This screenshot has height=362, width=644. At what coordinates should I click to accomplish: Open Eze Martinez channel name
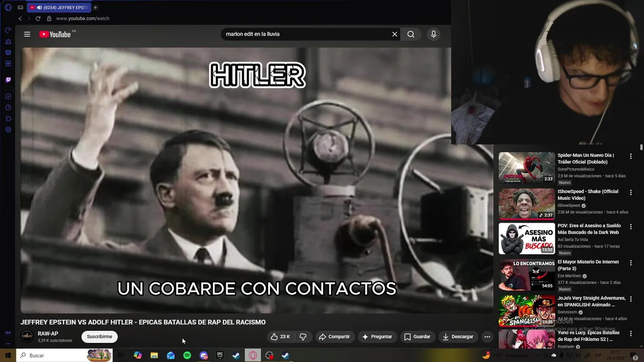569,276
